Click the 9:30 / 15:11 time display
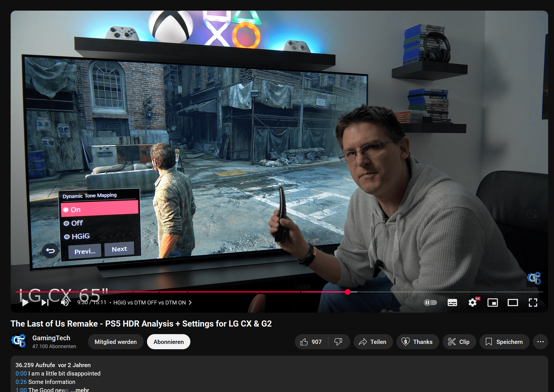 point(92,303)
